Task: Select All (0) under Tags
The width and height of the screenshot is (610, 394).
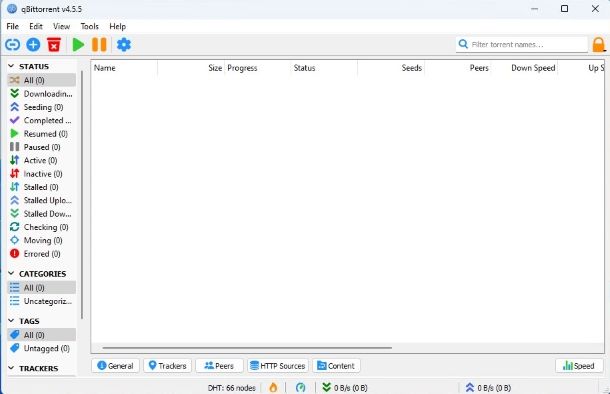Action: click(42, 335)
